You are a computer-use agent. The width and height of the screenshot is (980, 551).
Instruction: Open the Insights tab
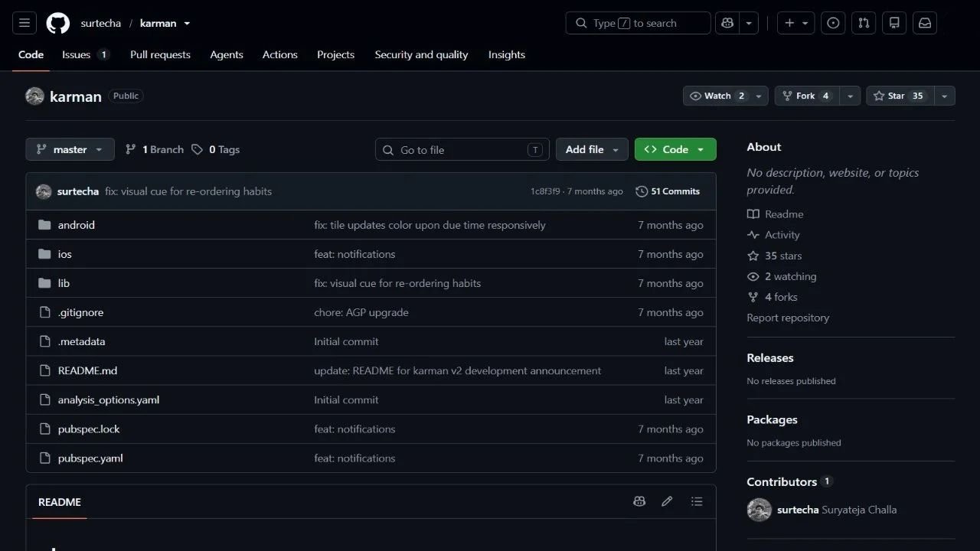point(507,54)
